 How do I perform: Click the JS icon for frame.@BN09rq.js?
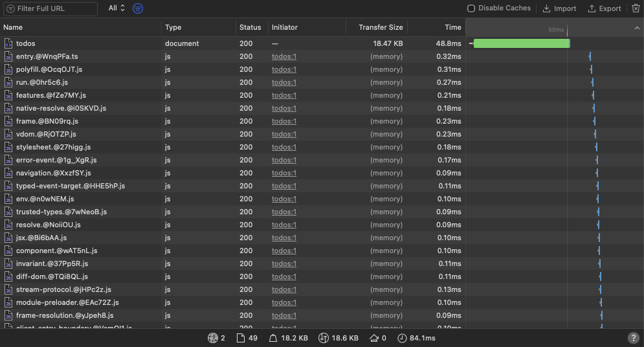point(8,121)
